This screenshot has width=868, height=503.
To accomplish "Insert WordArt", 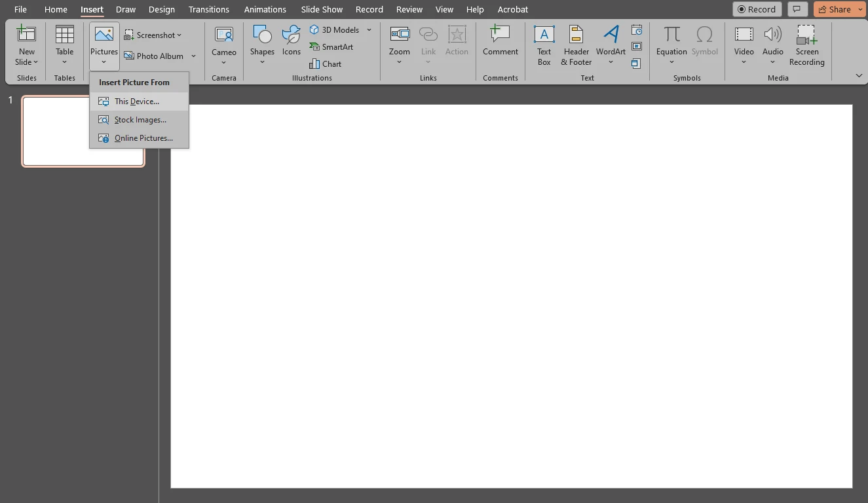I will pyautogui.click(x=611, y=45).
